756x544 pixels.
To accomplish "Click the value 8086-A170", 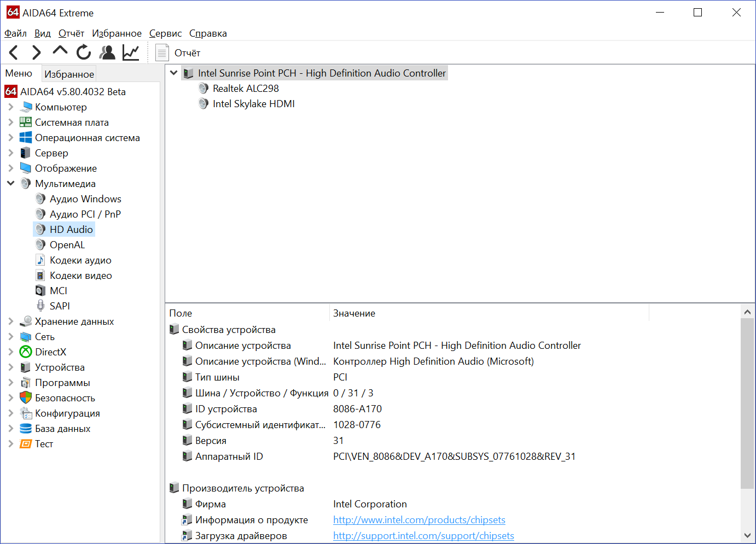I will [x=357, y=409].
